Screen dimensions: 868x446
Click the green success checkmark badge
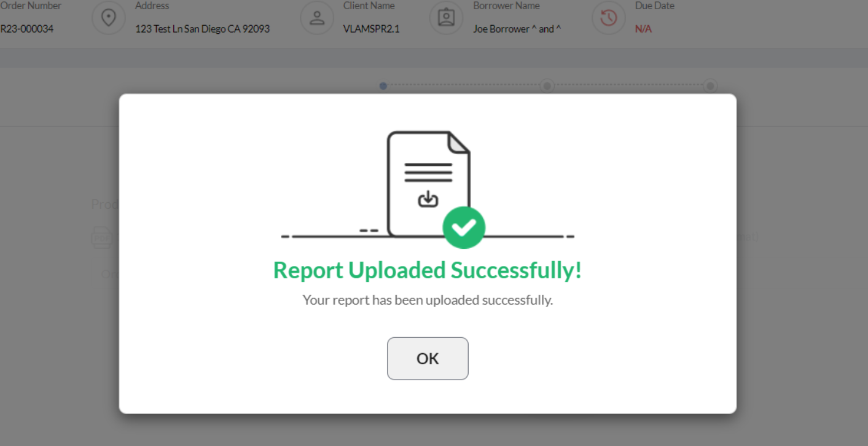(x=464, y=228)
